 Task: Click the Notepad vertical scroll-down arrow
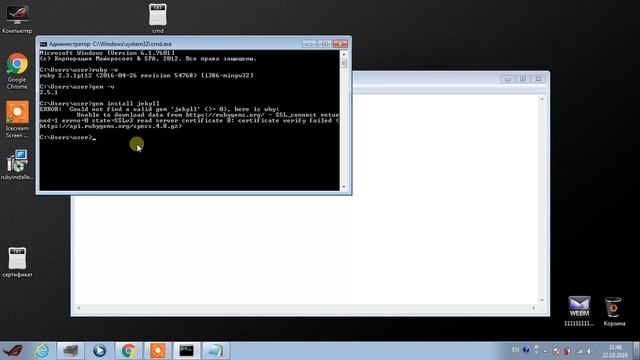542,300
